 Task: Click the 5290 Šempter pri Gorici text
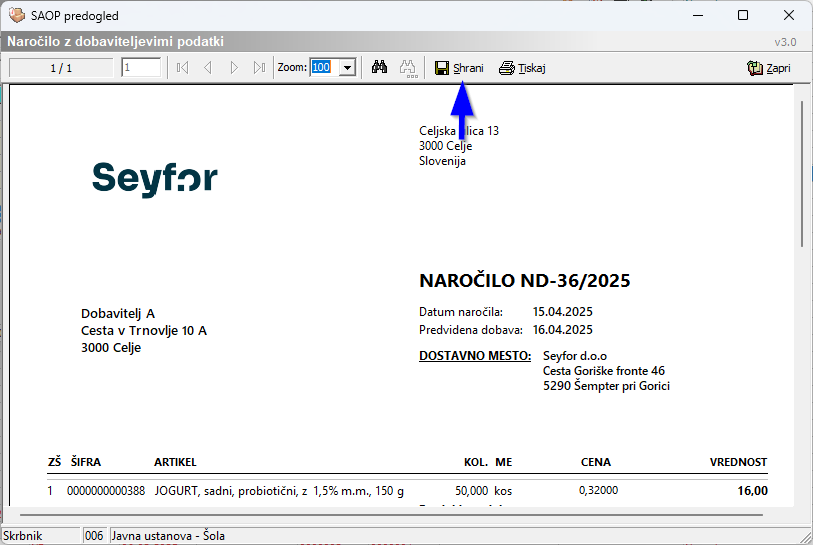click(x=606, y=386)
